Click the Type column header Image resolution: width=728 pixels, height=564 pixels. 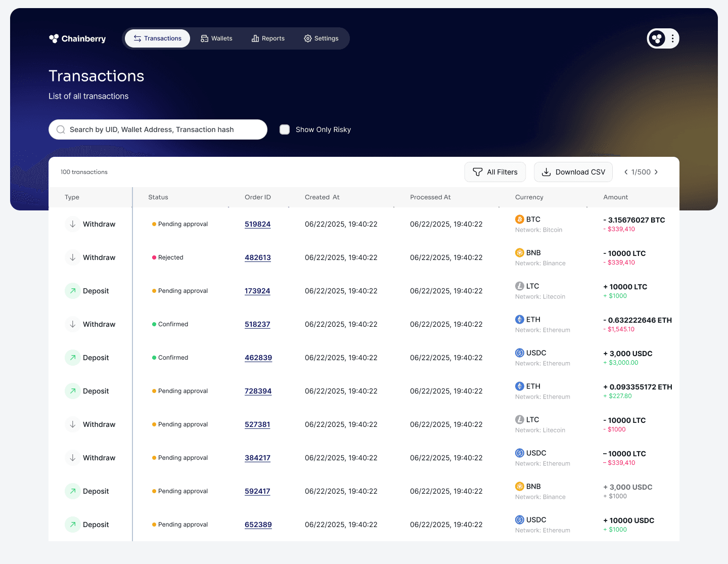click(x=72, y=197)
